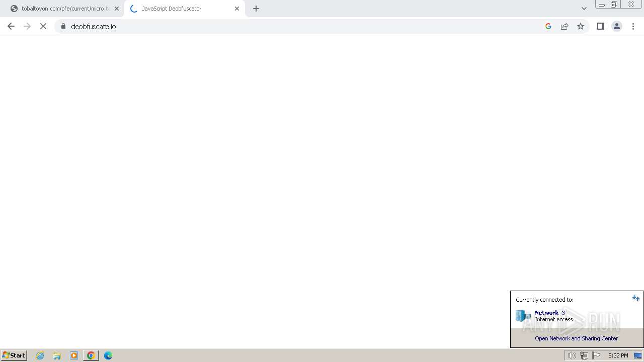Go back to the previous page

point(11,26)
